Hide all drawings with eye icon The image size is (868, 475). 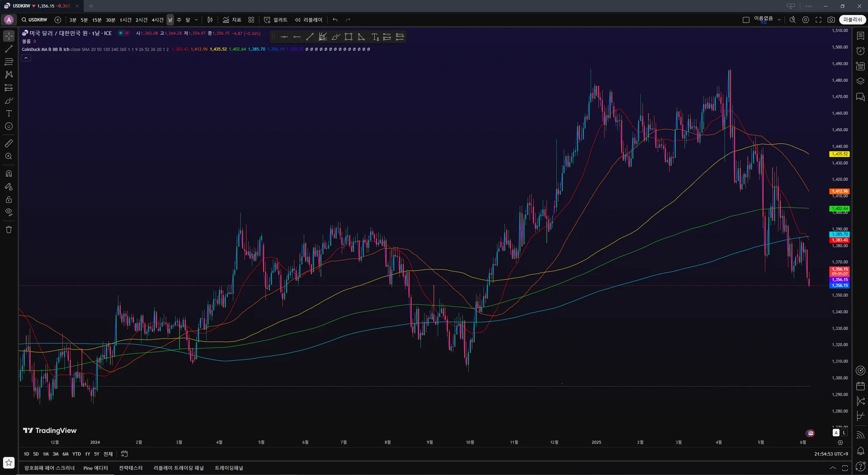9,212
